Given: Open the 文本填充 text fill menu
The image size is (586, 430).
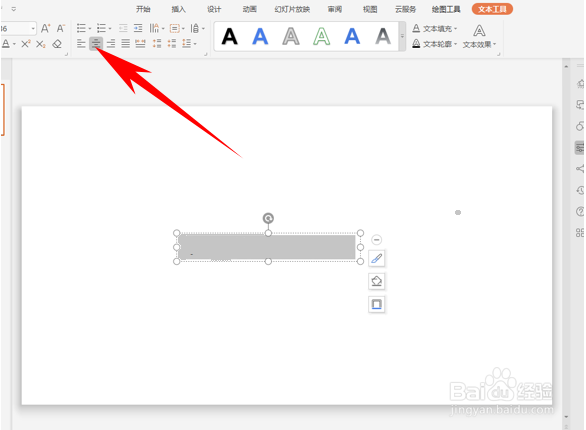Looking at the screenshot, I should [x=435, y=28].
